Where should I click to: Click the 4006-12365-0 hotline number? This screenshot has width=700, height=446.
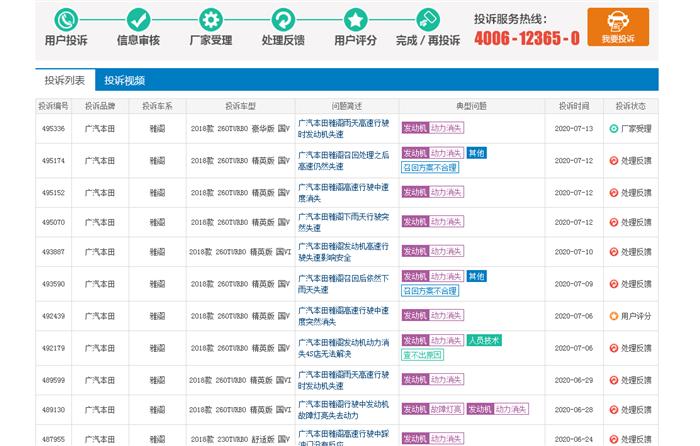[x=527, y=38]
